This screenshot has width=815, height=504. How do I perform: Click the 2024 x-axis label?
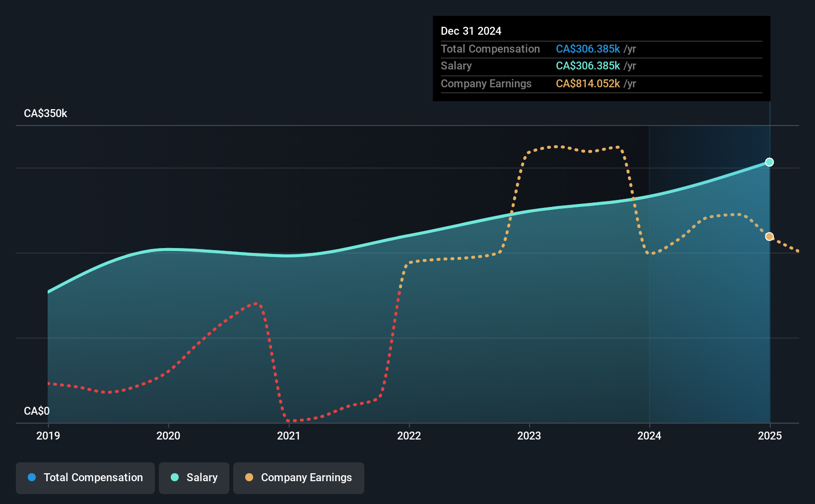point(649,436)
